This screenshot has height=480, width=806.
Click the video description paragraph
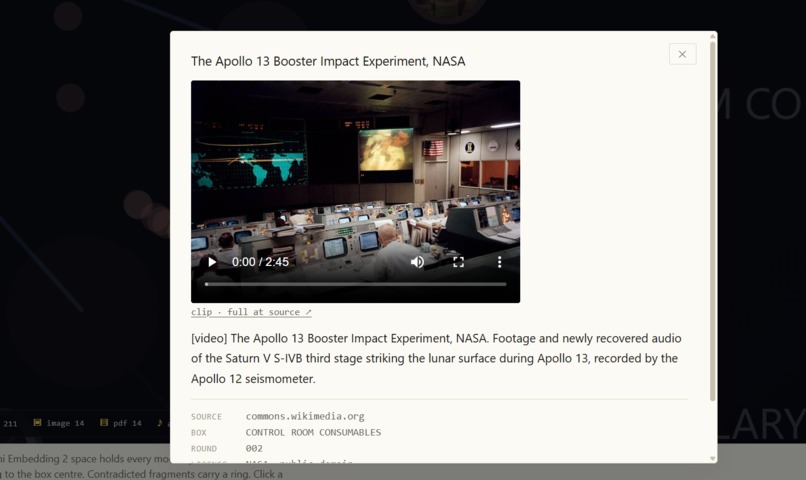436,358
